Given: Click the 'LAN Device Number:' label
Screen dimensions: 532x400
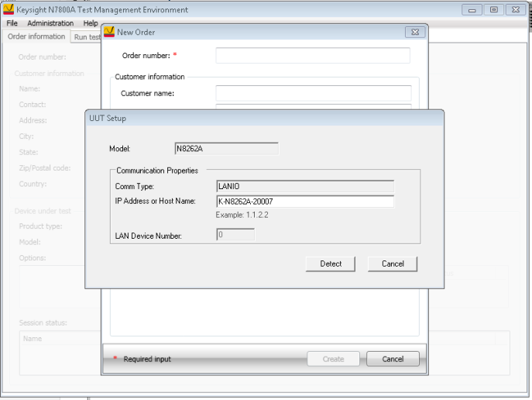Looking at the screenshot, I should coord(148,236).
